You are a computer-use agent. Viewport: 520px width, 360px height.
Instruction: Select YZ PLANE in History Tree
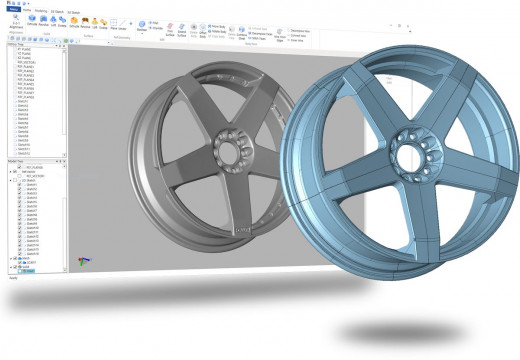(24, 54)
